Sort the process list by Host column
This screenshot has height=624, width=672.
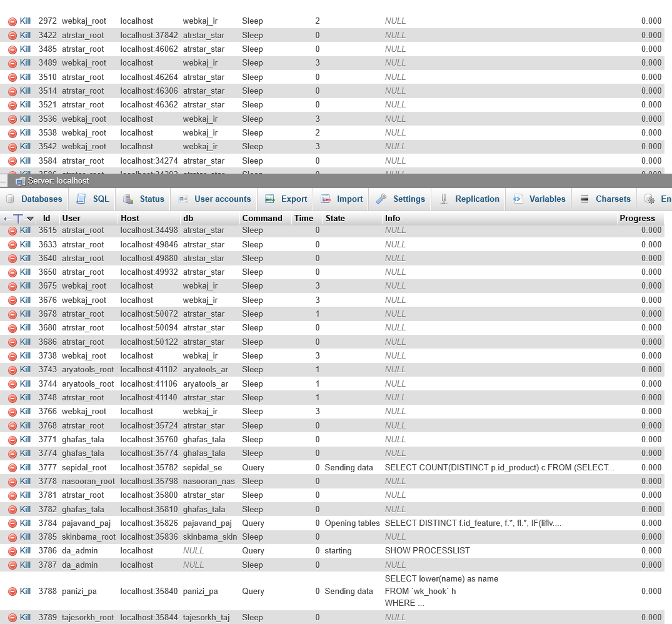point(130,218)
